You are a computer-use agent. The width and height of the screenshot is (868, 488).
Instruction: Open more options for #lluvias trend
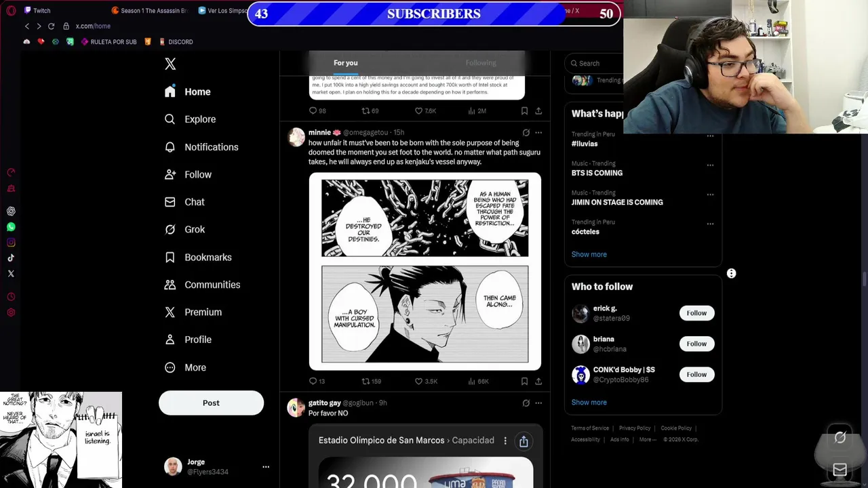[x=710, y=136]
